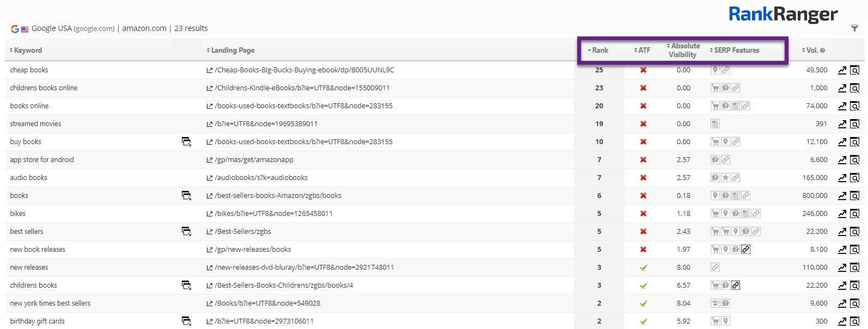Sort the table by Rank column
868x329 pixels.
tap(600, 51)
